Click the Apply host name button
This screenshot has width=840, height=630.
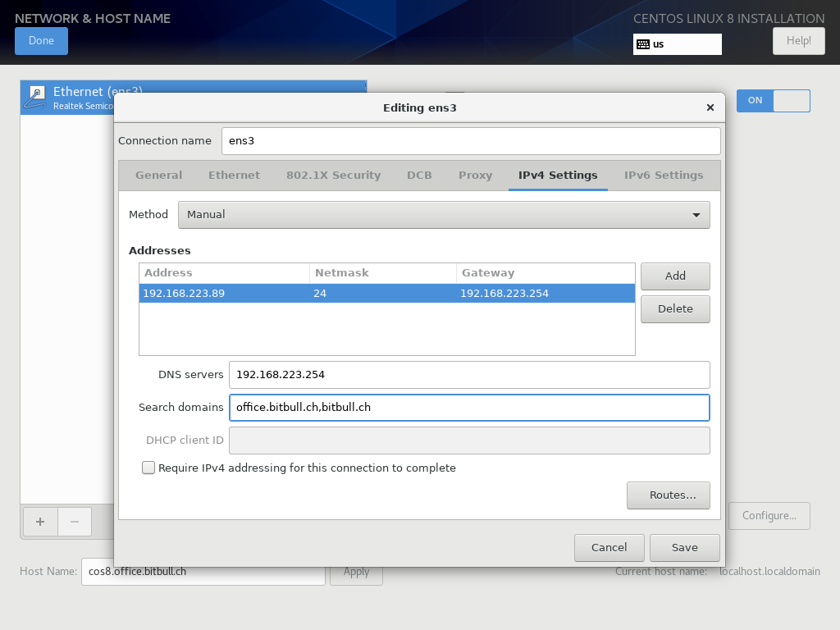[356, 573]
